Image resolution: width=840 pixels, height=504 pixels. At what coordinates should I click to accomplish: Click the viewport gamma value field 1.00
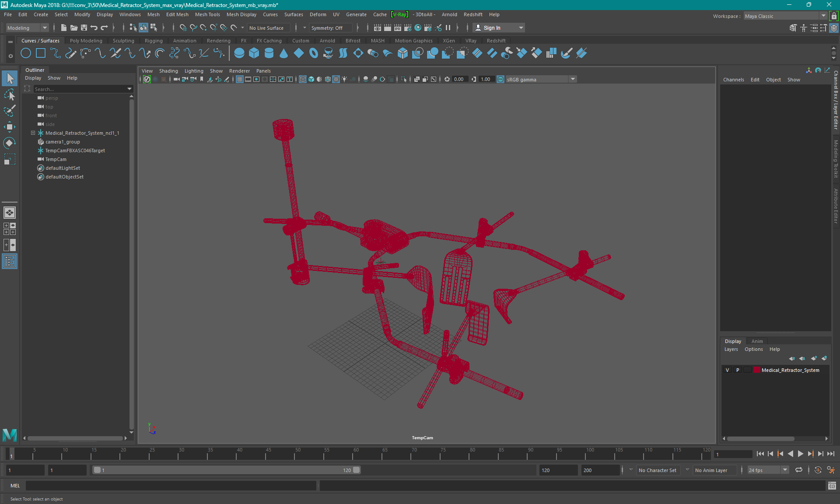pos(486,79)
